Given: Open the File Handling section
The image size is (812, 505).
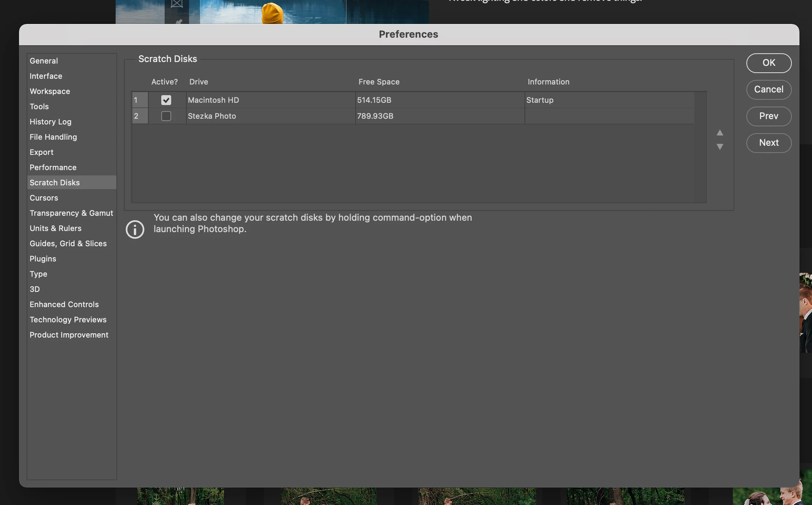Looking at the screenshot, I should point(53,137).
